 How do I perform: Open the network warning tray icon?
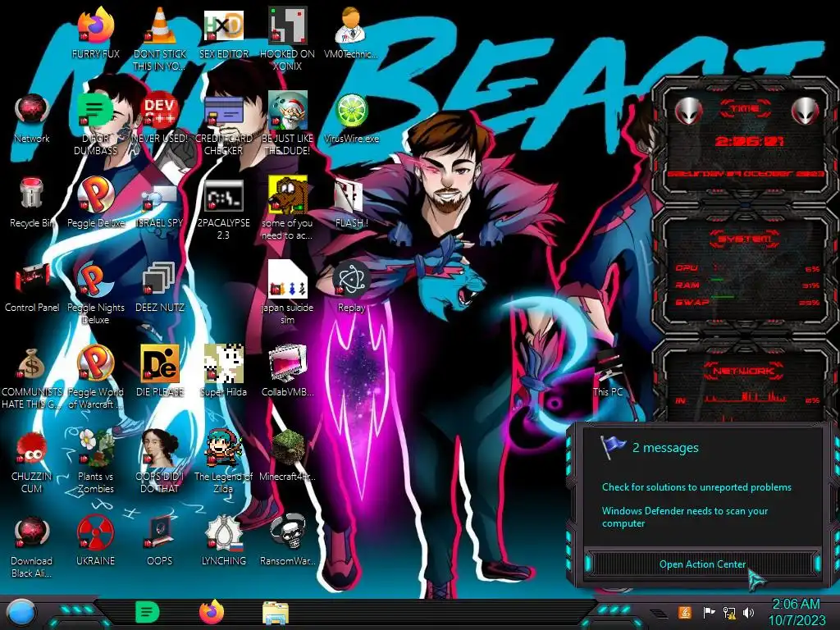click(x=728, y=612)
